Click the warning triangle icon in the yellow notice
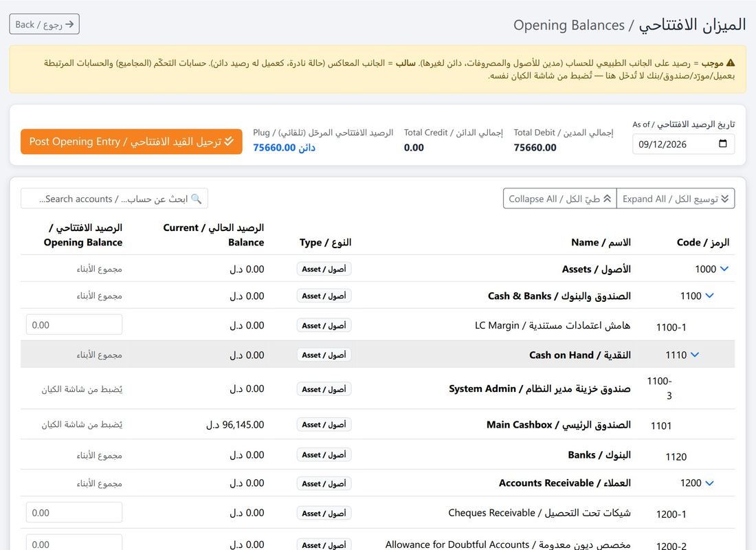 tap(731, 63)
